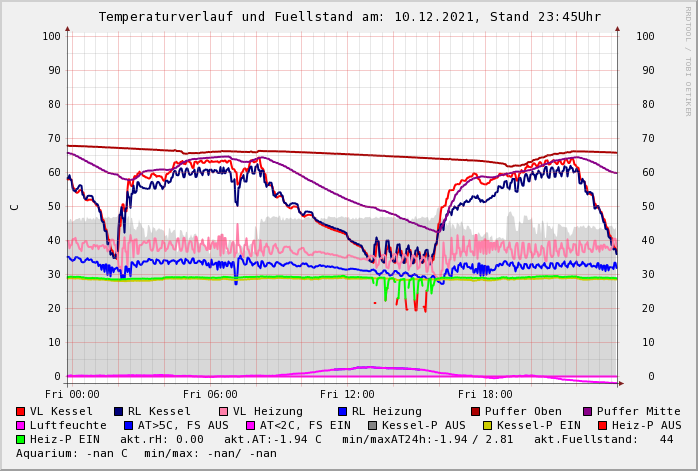This screenshot has width=698, height=471.
Task: Select the pink VL Heizung legend swatch
Action: click(223, 411)
